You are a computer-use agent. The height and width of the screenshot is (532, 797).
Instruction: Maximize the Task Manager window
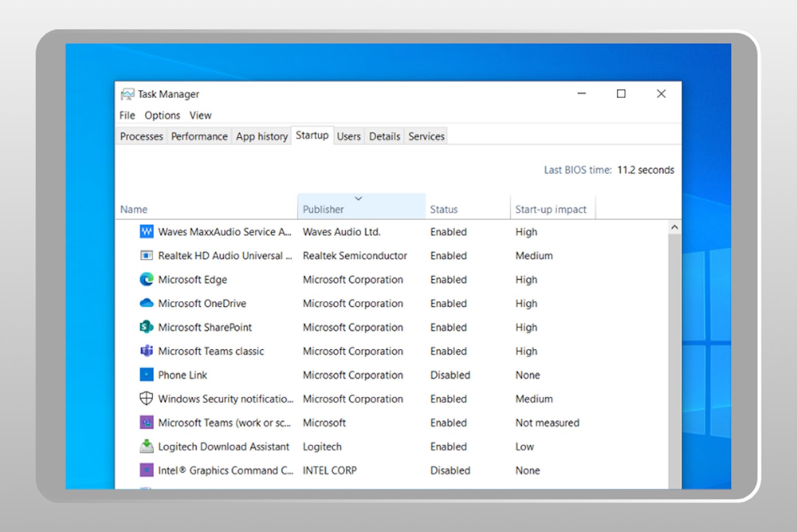pyautogui.click(x=621, y=94)
